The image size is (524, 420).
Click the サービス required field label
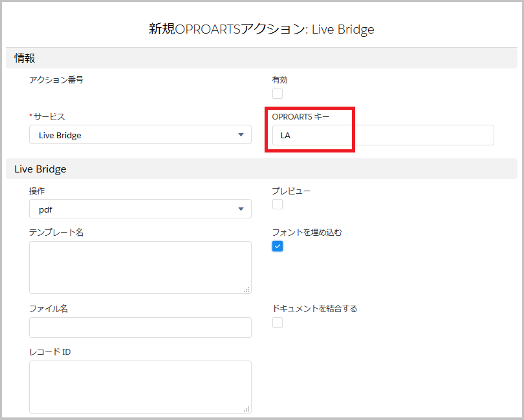click(x=49, y=116)
